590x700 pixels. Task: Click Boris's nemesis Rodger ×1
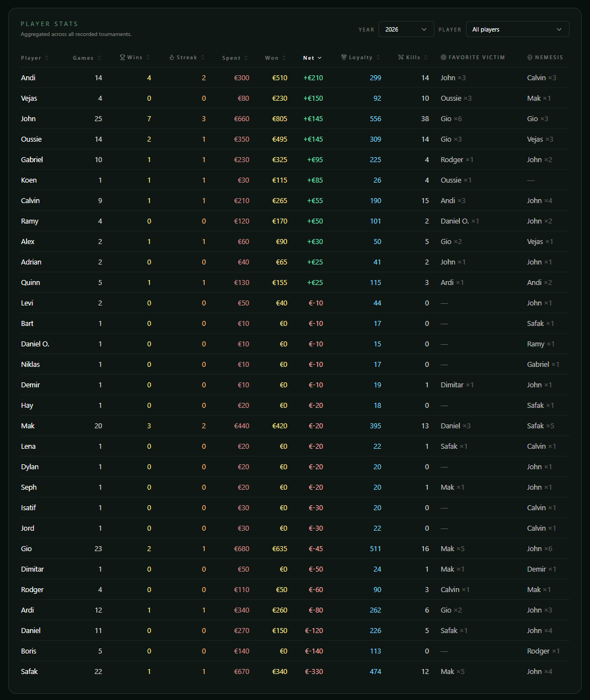(x=544, y=651)
